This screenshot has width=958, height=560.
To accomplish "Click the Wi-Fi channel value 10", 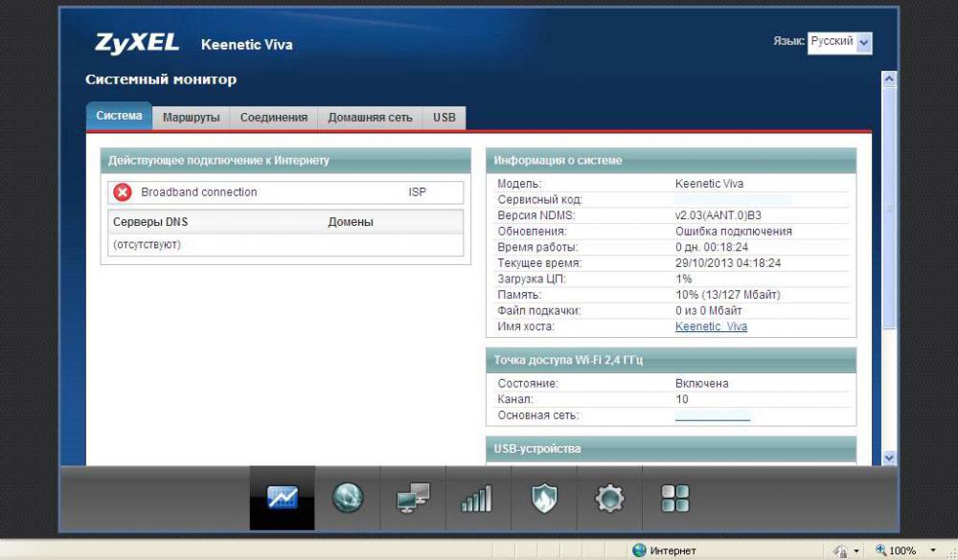I will tap(682, 399).
